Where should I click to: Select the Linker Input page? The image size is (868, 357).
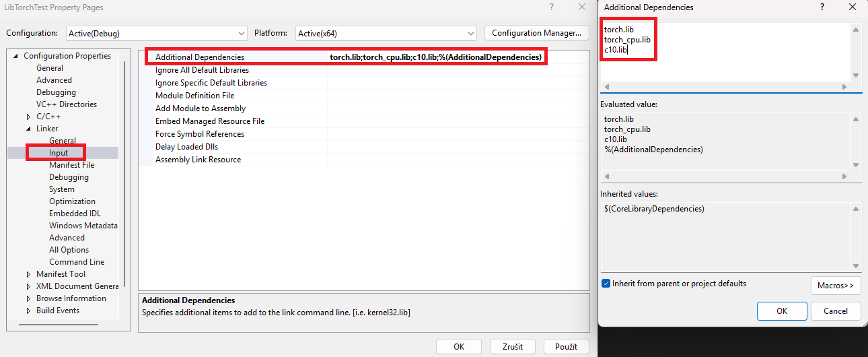click(x=59, y=153)
